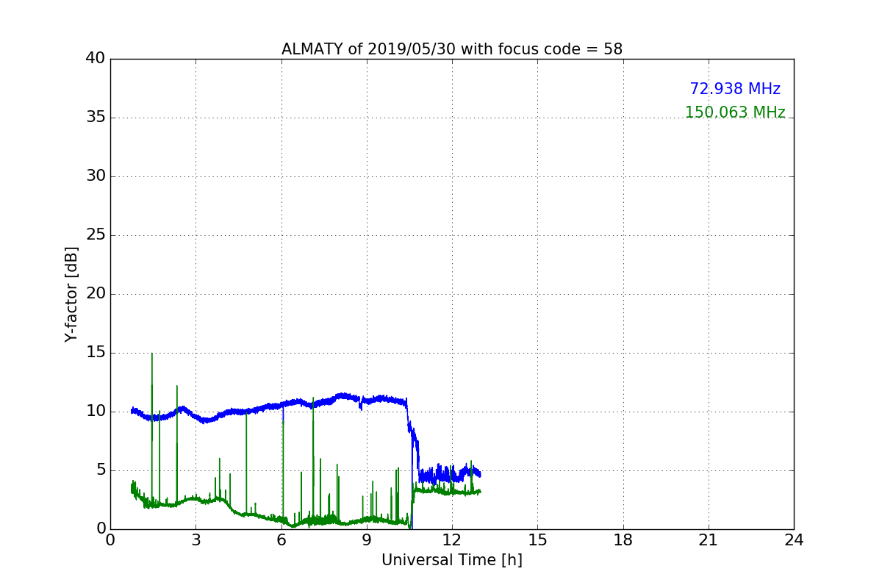
Task: Click the y-axis tick label '5'
Action: click(101, 470)
